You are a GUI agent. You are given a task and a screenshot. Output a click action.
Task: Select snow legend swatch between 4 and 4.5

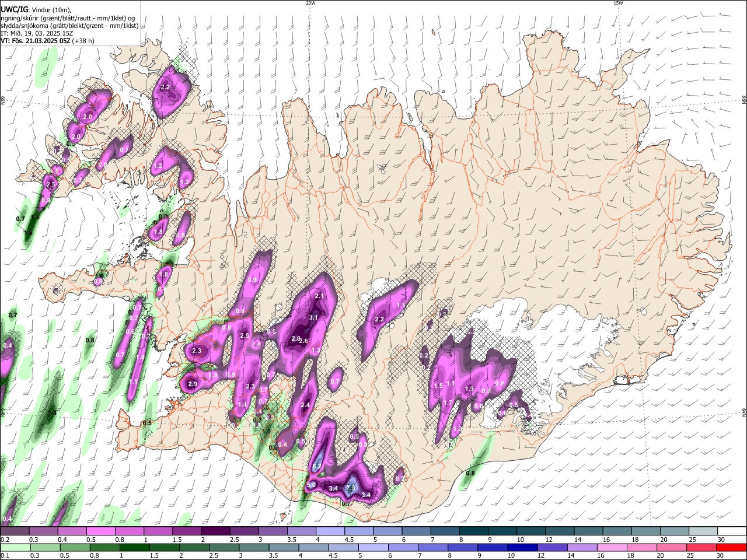[x=329, y=531]
